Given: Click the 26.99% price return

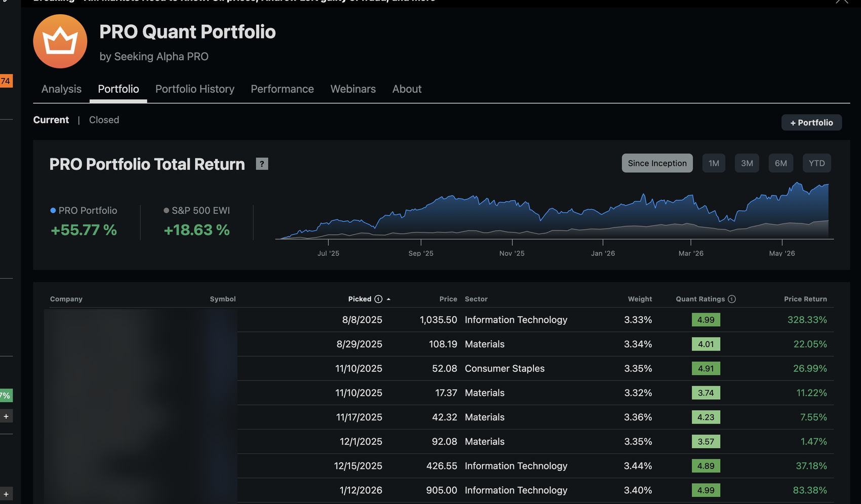Looking at the screenshot, I should tap(810, 368).
